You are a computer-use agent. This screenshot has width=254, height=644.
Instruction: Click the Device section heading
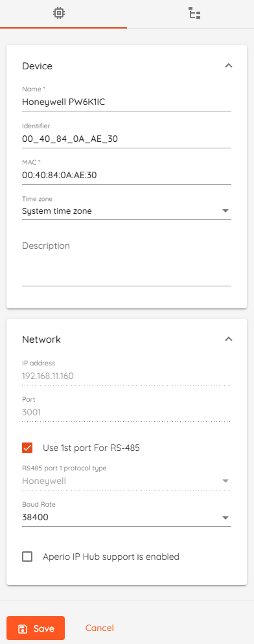point(37,66)
